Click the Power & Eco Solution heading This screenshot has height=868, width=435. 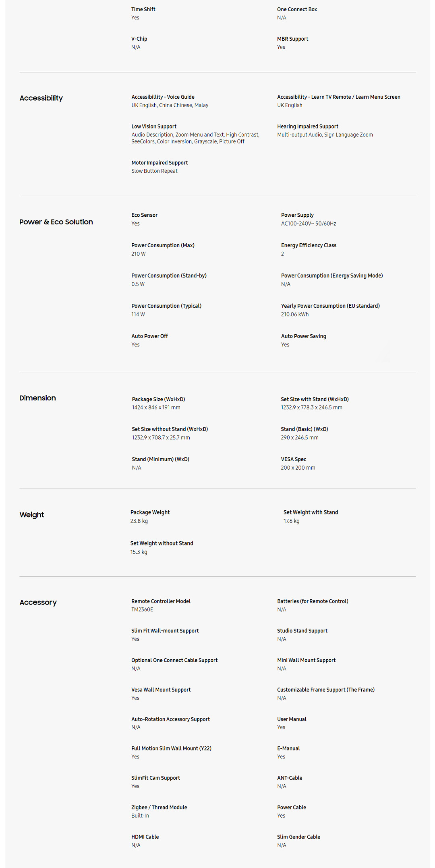(56, 222)
